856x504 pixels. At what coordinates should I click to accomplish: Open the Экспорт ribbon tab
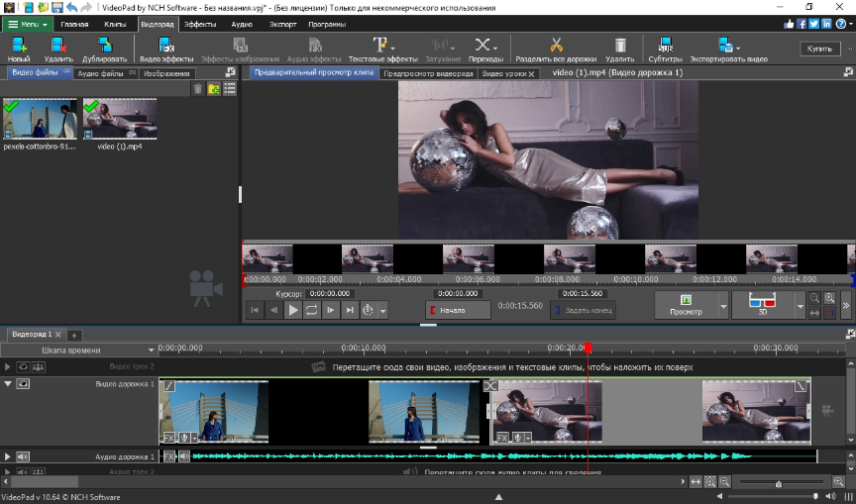[x=282, y=24]
